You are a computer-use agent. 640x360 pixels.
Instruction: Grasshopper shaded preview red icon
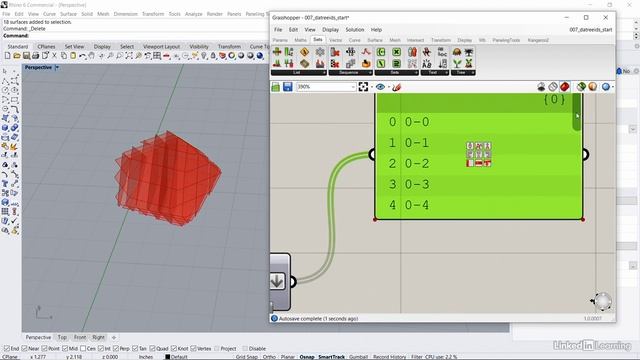[x=564, y=87]
